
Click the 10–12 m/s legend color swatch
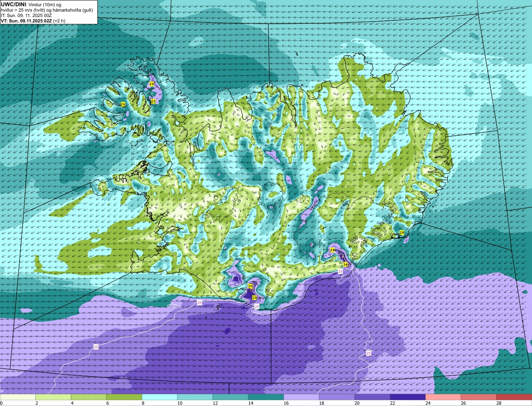195,397
